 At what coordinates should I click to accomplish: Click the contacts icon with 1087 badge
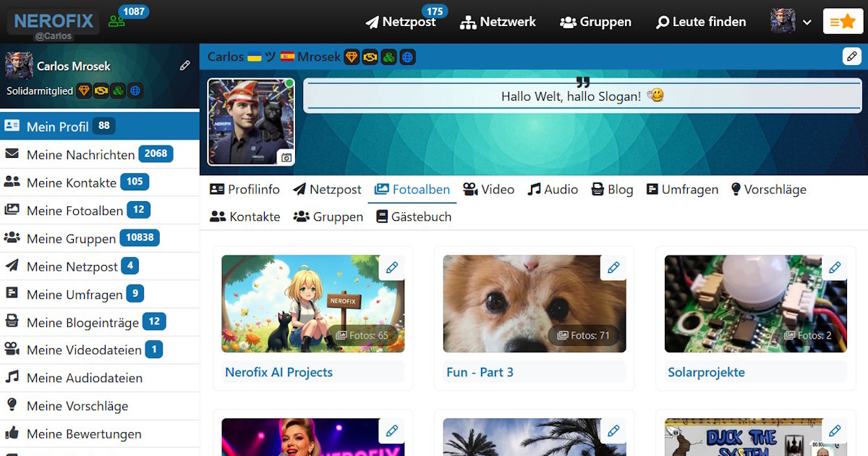pyautogui.click(x=117, y=21)
